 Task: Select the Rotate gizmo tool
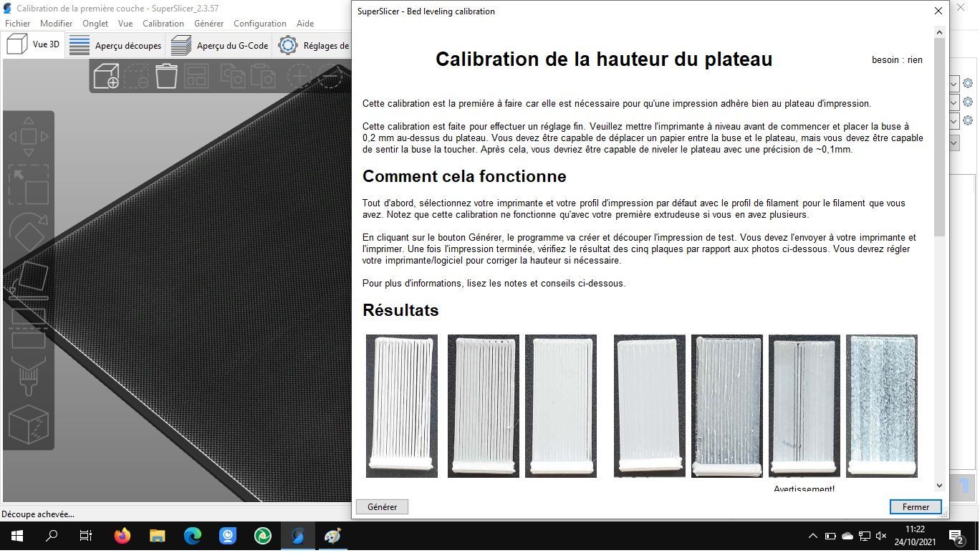click(29, 233)
